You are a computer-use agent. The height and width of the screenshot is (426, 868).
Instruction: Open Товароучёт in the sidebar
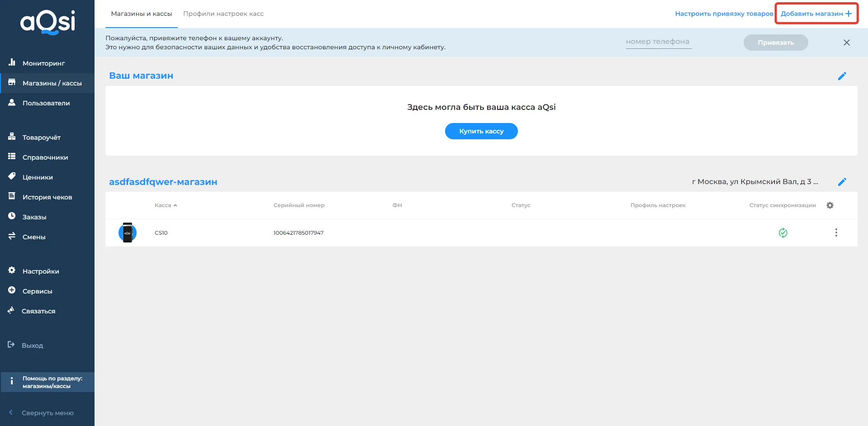coord(42,137)
